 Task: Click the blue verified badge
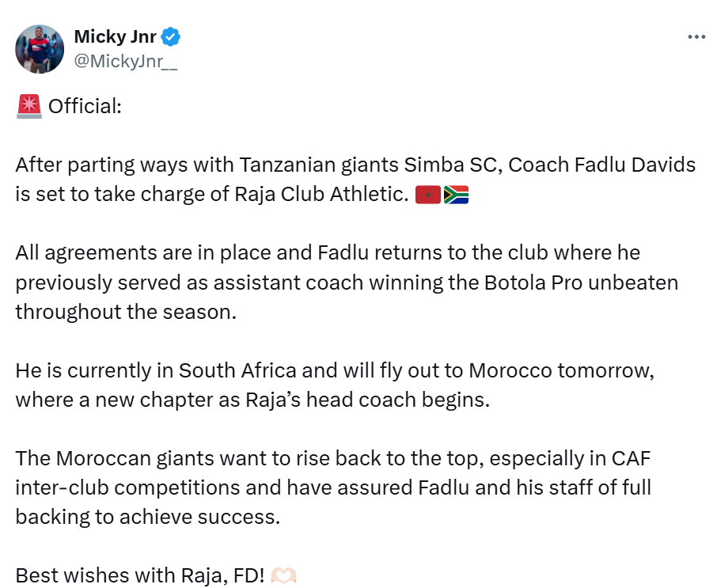[171, 36]
